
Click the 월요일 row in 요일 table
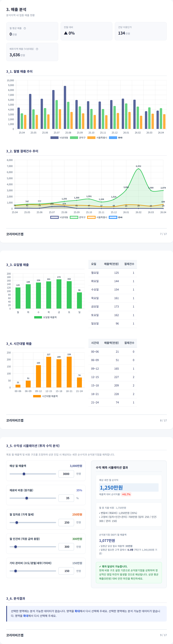click(x=113, y=273)
